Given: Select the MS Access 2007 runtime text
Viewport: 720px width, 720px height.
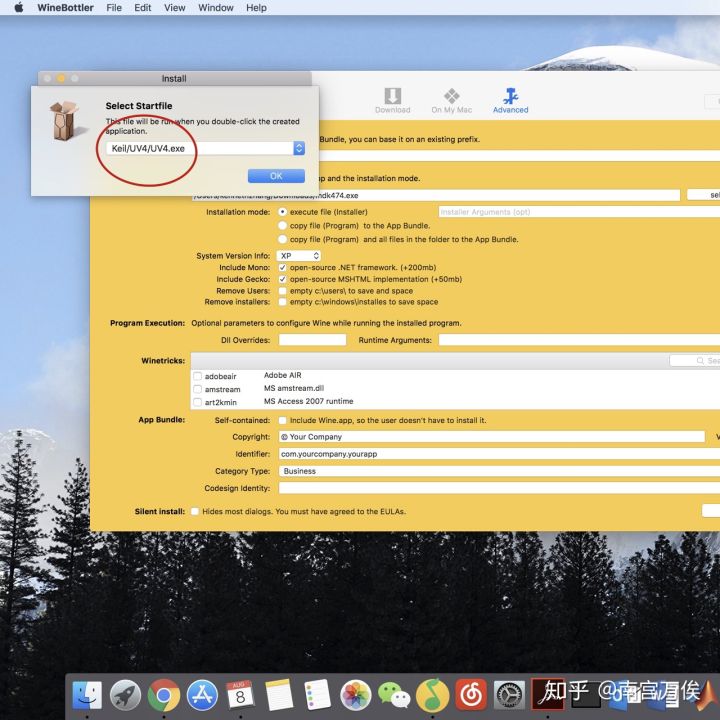Looking at the screenshot, I should coord(309,401).
